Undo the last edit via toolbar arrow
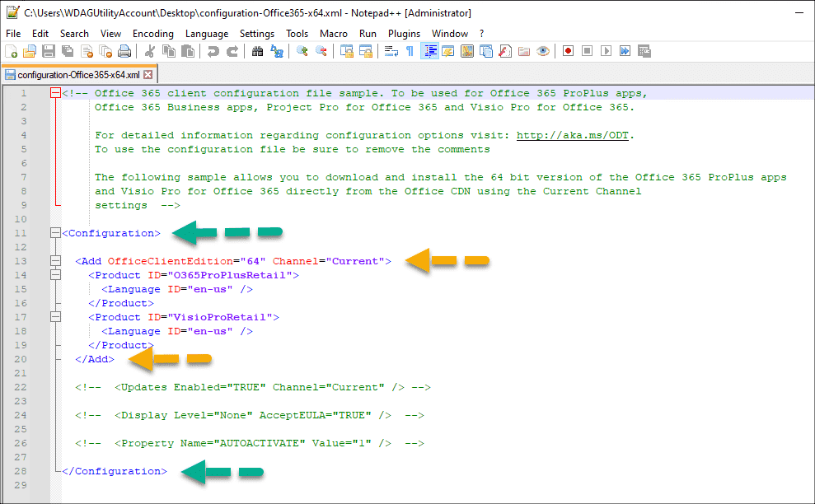815x504 pixels. point(213,51)
